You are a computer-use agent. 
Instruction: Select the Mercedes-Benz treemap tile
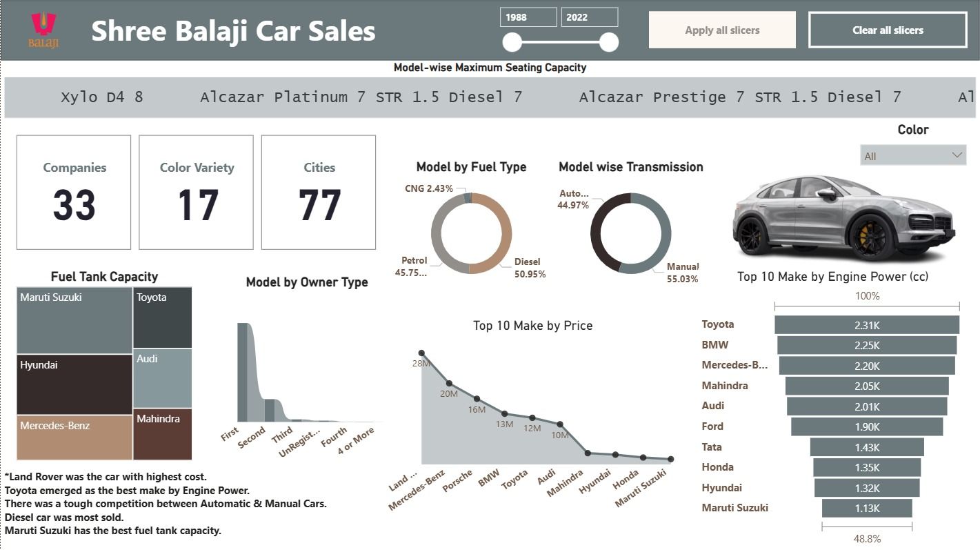pos(74,438)
